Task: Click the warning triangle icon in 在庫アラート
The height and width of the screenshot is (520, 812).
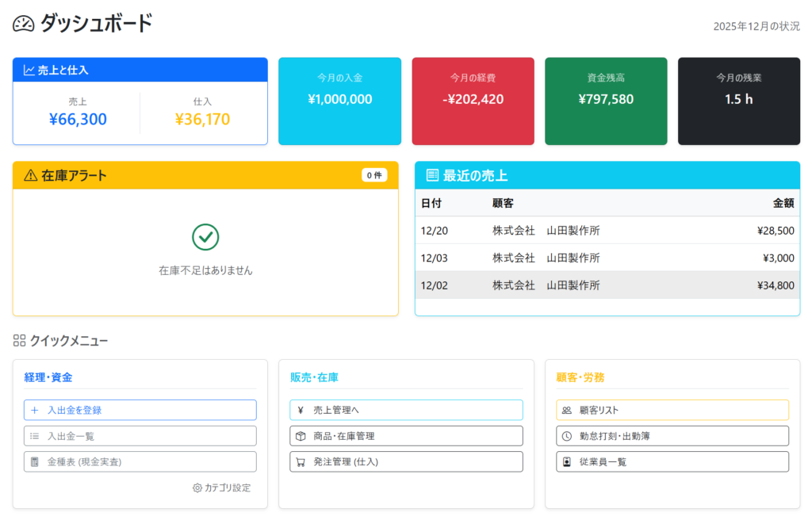Action: coord(31,175)
